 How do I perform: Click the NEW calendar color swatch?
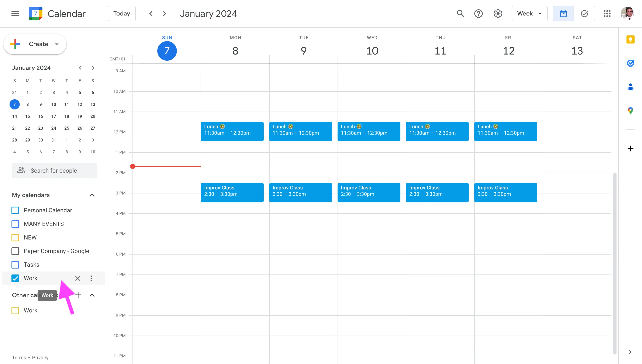coord(16,238)
